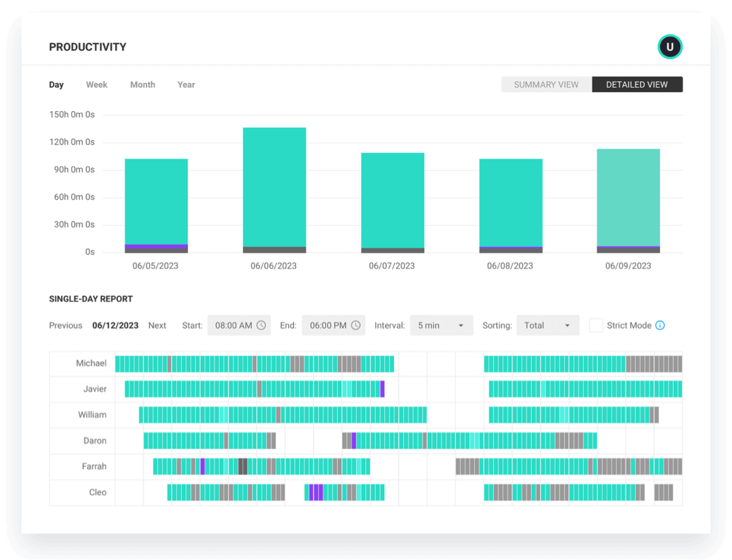Switch to the Month tab

[142, 84]
